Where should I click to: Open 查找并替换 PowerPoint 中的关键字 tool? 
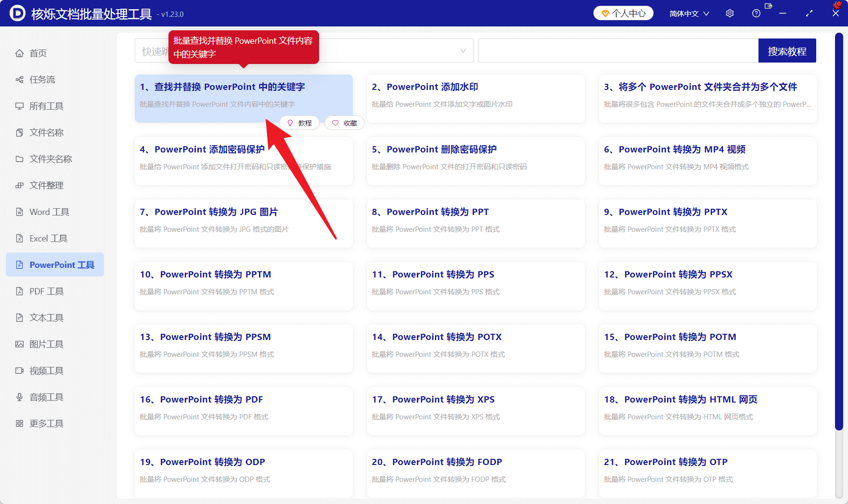click(x=244, y=99)
